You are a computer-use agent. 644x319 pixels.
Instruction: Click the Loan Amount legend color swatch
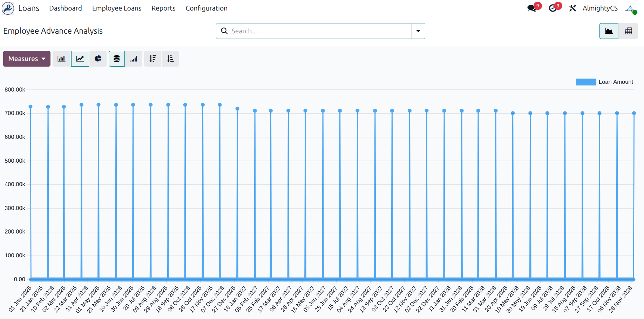pos(586,82)
